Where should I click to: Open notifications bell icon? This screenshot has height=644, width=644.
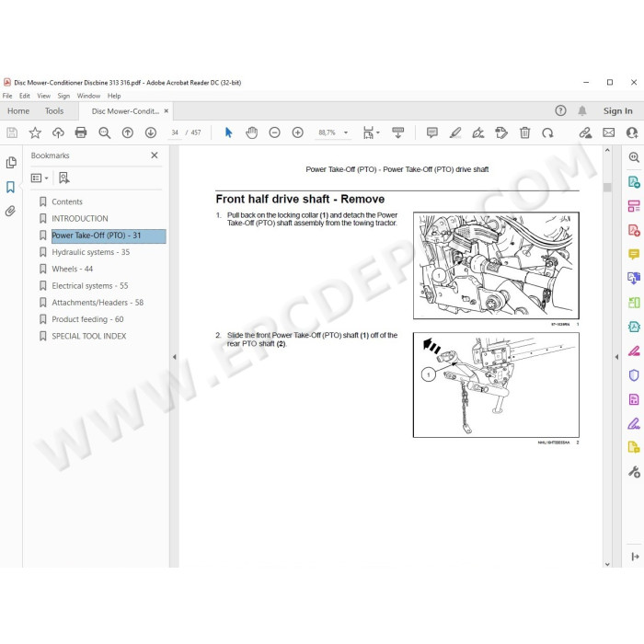(x=582, y=110)
